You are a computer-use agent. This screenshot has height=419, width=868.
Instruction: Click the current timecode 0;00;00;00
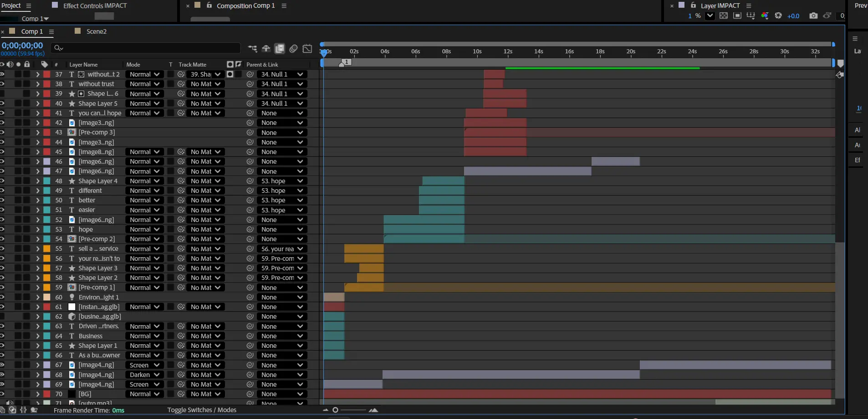pos(22,46)
